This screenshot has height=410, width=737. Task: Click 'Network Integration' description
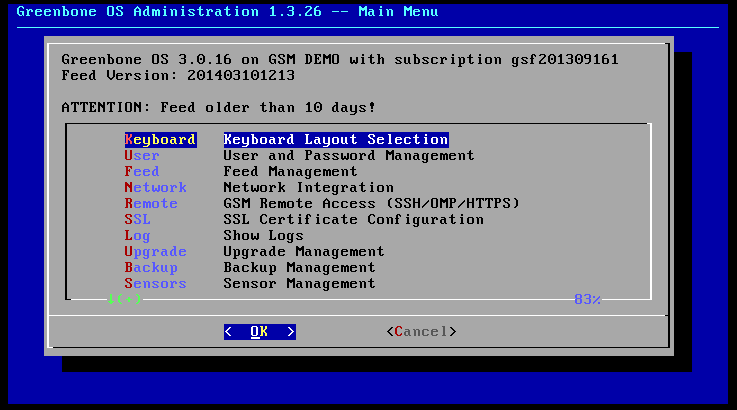[x=308, y=188]
